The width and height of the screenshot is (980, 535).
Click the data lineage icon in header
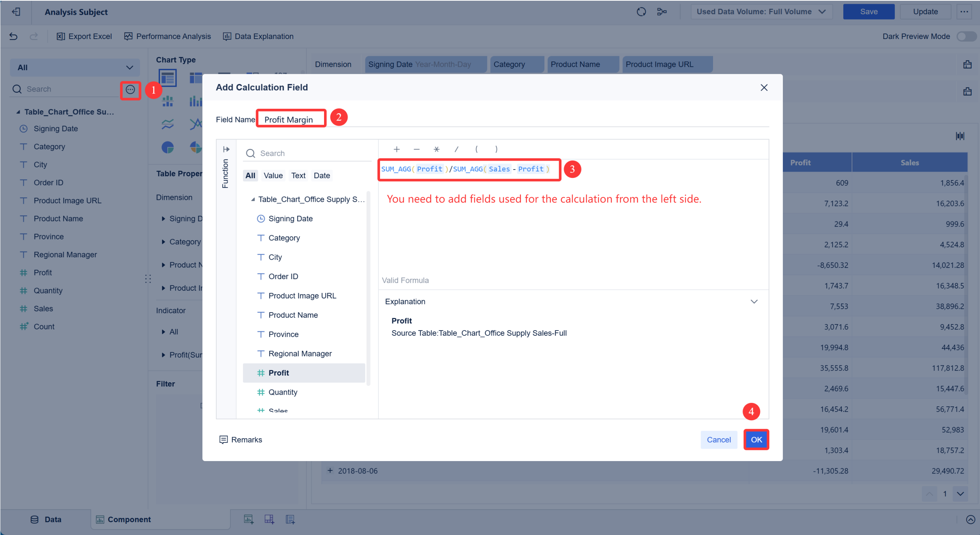click(x=662, y=12)
